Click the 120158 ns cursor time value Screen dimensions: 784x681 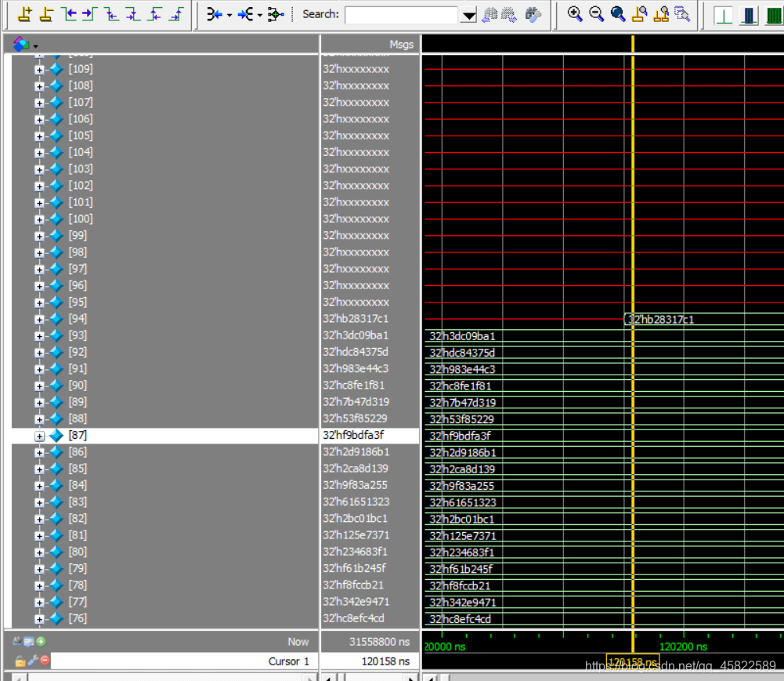click(x=385, y=661)
